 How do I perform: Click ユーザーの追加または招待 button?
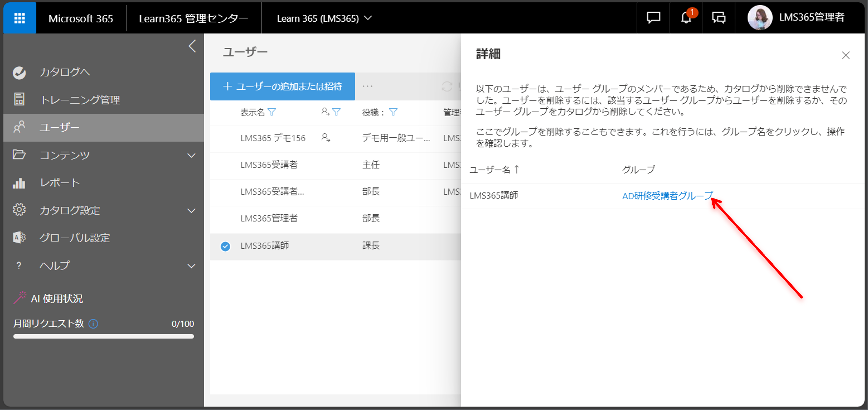click(282, 86)
